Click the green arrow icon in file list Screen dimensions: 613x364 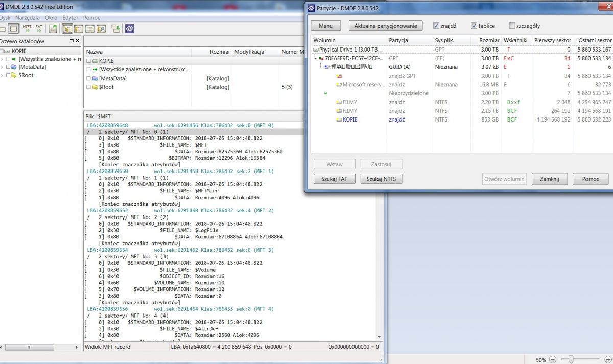(95, 69)
